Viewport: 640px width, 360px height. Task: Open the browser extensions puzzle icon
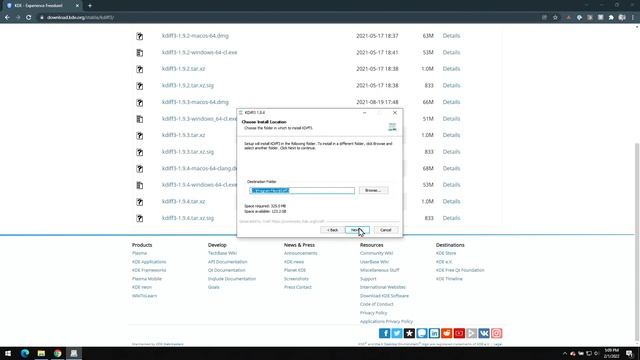611,18
